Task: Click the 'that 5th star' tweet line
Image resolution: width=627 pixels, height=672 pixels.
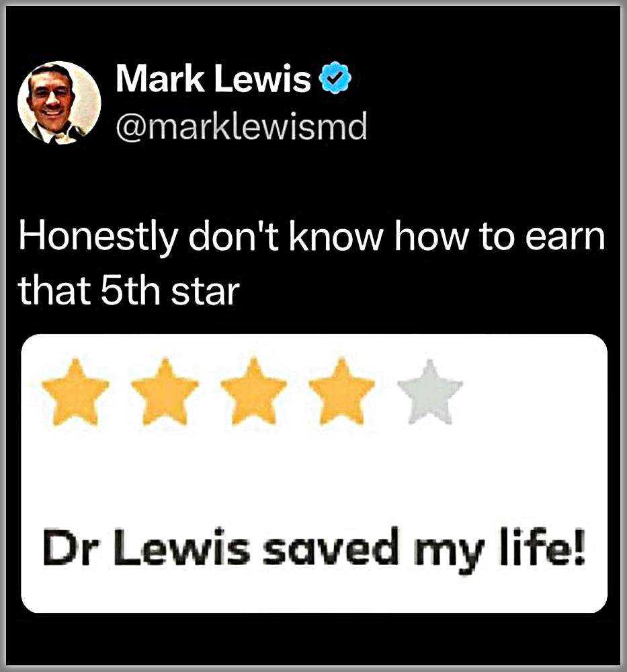Action: pos(129,291)
